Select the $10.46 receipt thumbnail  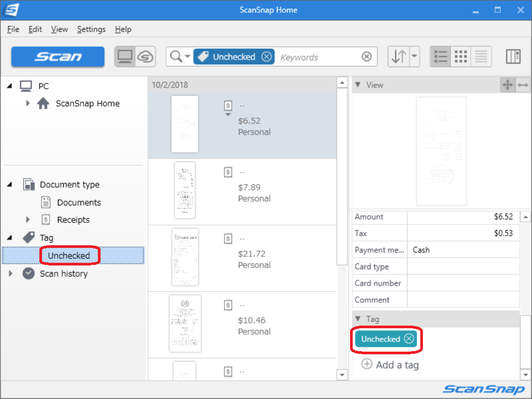tap(185, 323)
